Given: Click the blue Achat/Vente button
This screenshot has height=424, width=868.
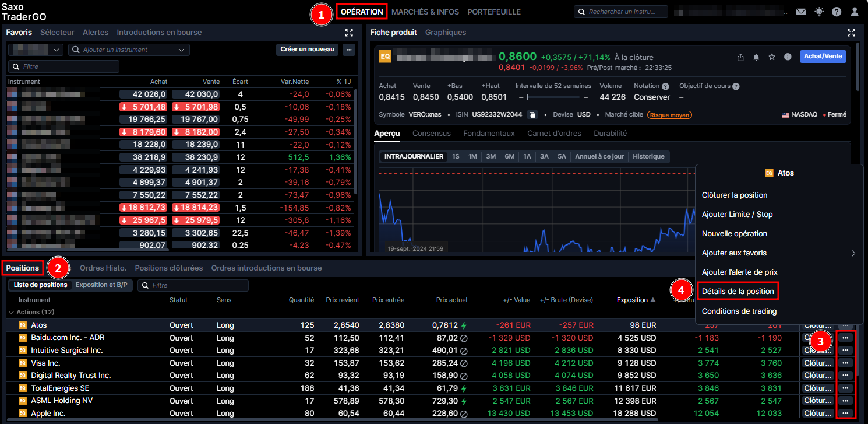Looking at the screenshot, I should click(x=823, y=57).
